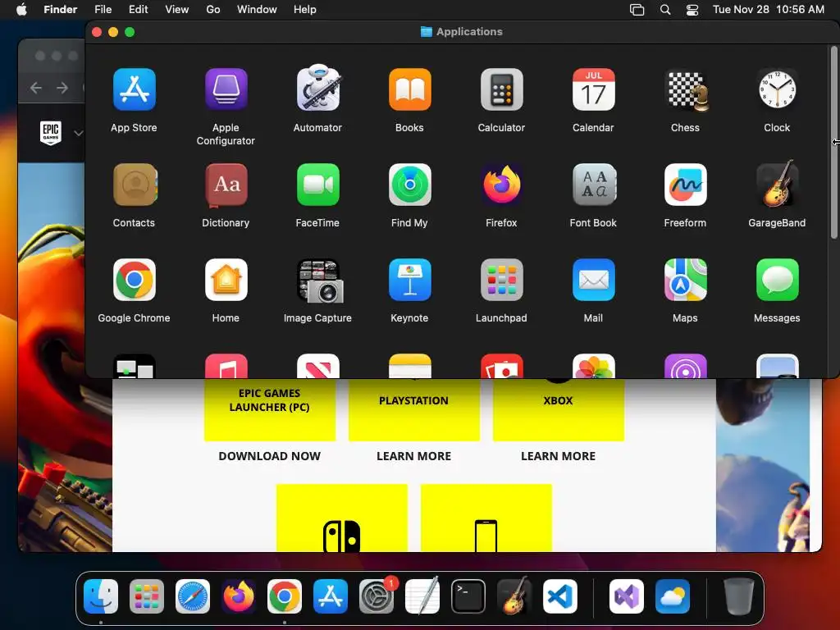
Task: Open the Books app
Action: 409,89
